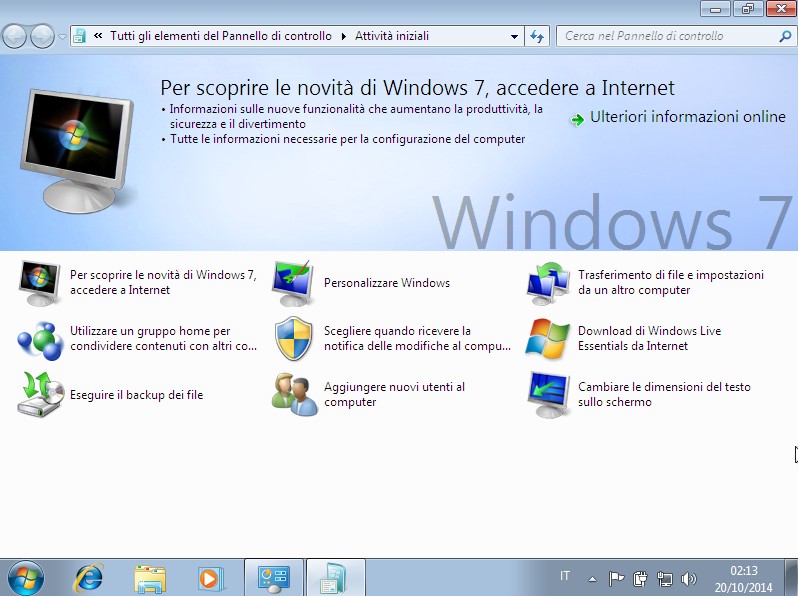The image size is (798, 596).
Task: Open Download di Windows Live Essentials text
Action: pyautogui.click(x=649, y=338)
